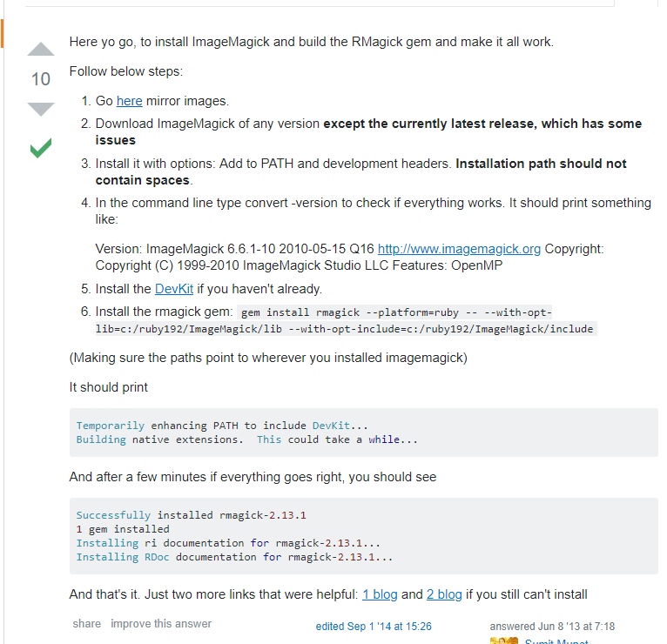Image resolution: width=667 pixels, height=644 pixels.
Task: Follow the DevKit link in step 5
Action: 174,289
